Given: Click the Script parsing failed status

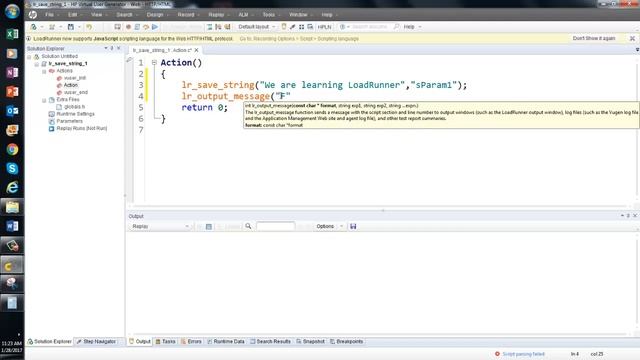Looking at the screenshot, I should tap(520, 354).
